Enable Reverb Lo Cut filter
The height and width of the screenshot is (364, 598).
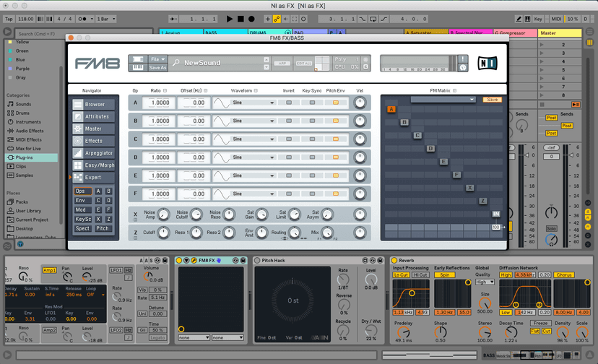pos(402,274)
